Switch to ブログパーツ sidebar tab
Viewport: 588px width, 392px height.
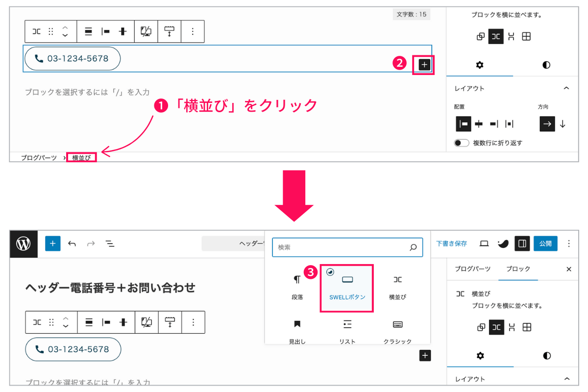click(472, 269)
